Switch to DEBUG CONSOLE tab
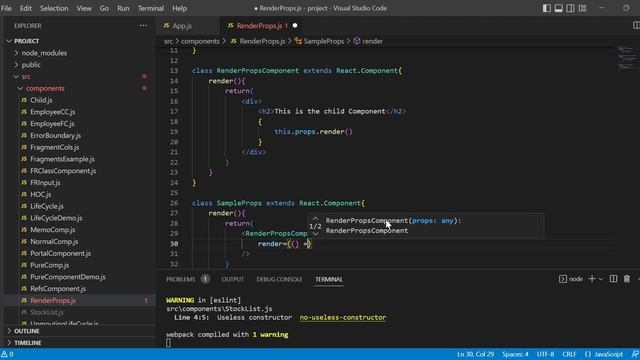This screenshot has height=360, width=640. click(279, 280)
